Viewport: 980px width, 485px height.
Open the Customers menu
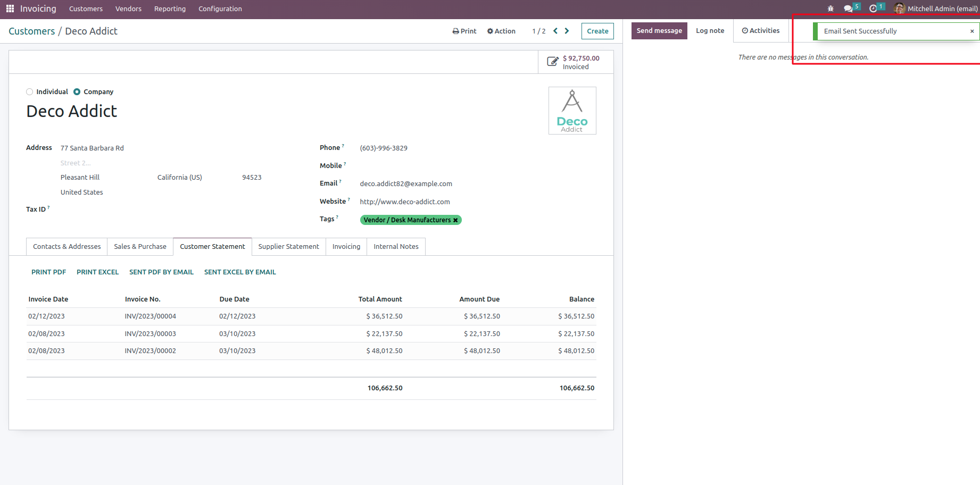click(x=86, y=9)
